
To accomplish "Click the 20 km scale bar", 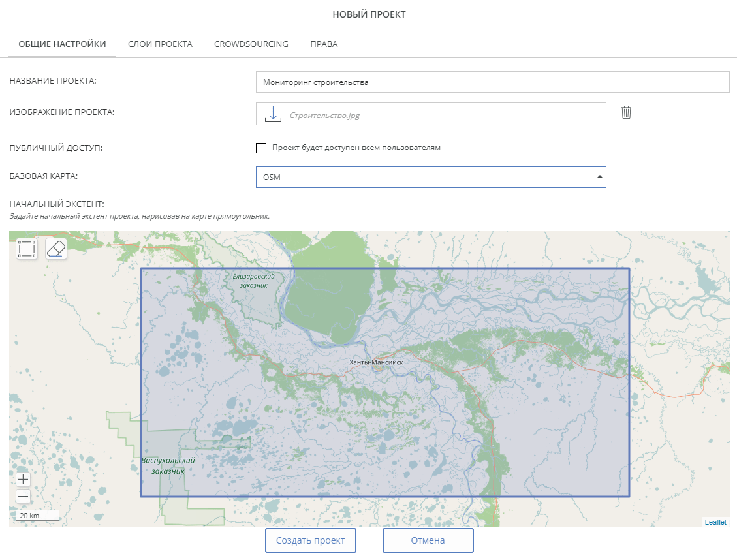I will coord(38,516).
